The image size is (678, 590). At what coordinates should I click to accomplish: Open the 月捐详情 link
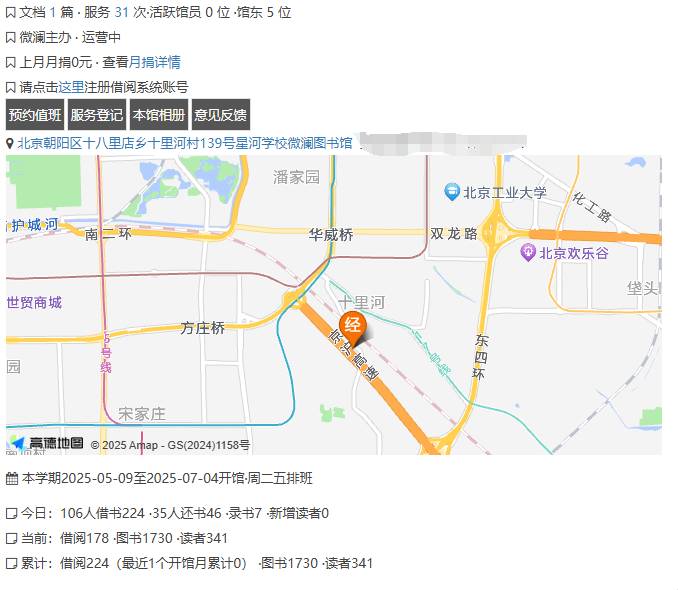coord(154,62)
